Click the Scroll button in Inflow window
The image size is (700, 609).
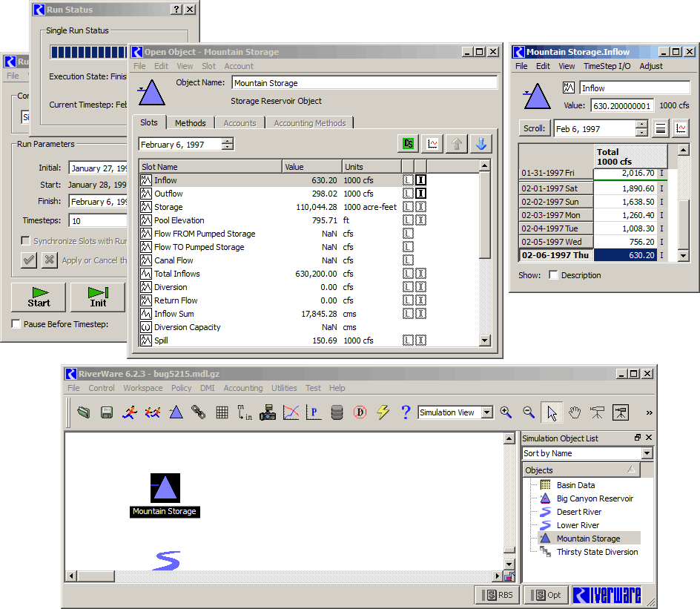click(x=534, y=128)
